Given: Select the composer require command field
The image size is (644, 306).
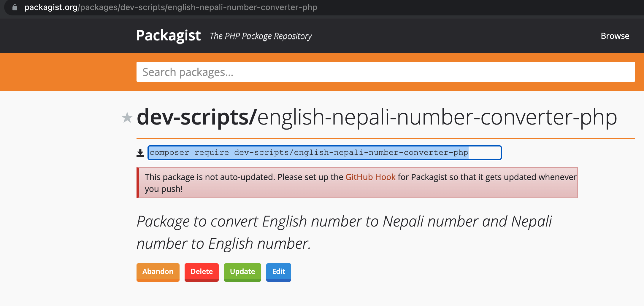Looking at the screenshot, I should pos(324,153).
